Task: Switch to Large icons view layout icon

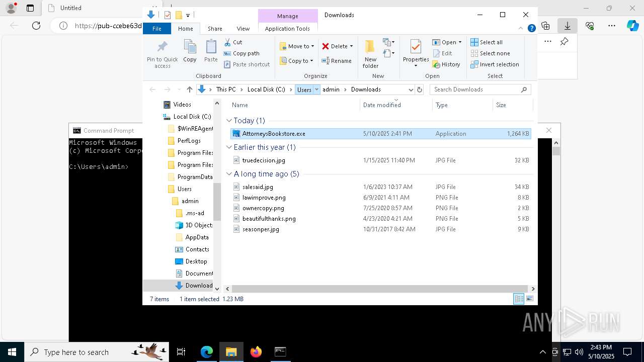Action: point(530,299)
